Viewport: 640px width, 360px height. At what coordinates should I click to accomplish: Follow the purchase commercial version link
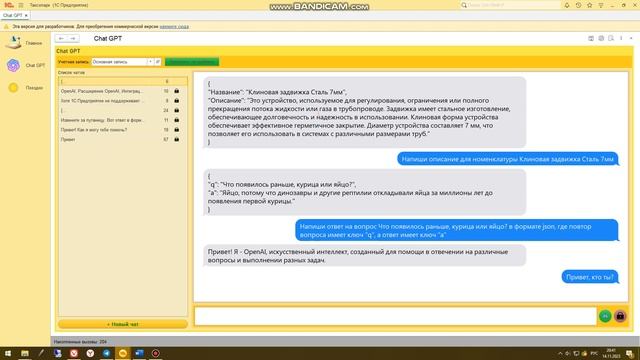point(174,27)
